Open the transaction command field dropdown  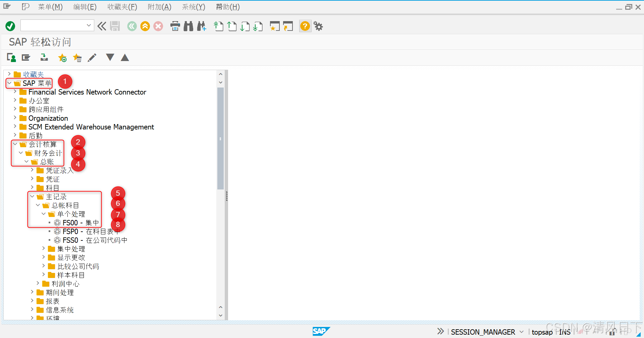tap(89, 25)
